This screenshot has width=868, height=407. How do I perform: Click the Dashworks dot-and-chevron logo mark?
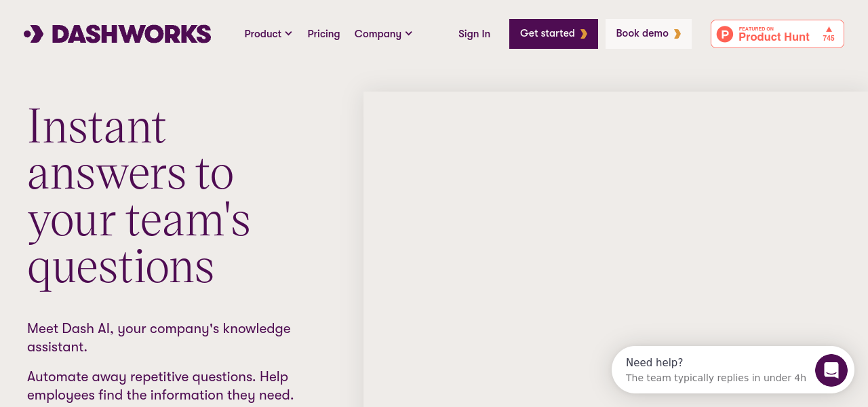click(x=34, y=34)
